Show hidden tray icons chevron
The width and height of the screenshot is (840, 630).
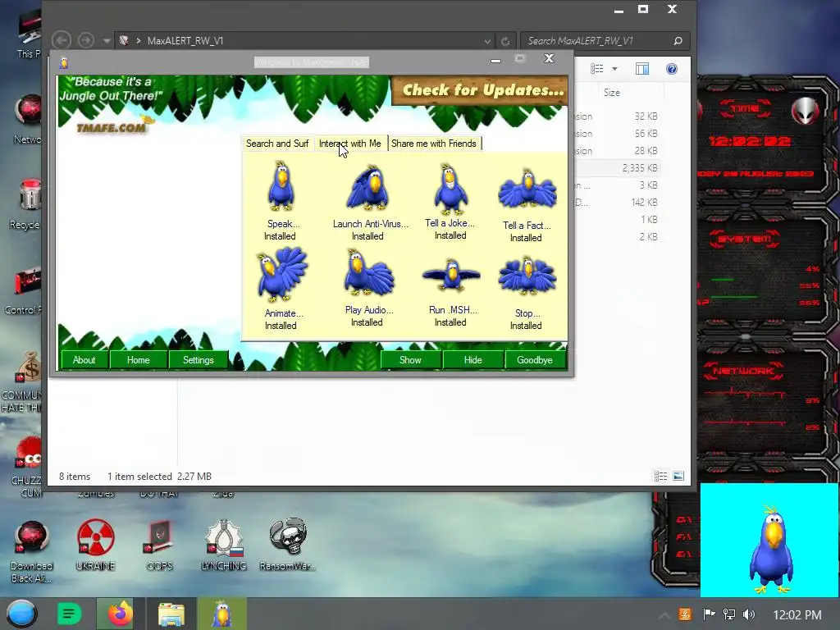coord(664,615)
